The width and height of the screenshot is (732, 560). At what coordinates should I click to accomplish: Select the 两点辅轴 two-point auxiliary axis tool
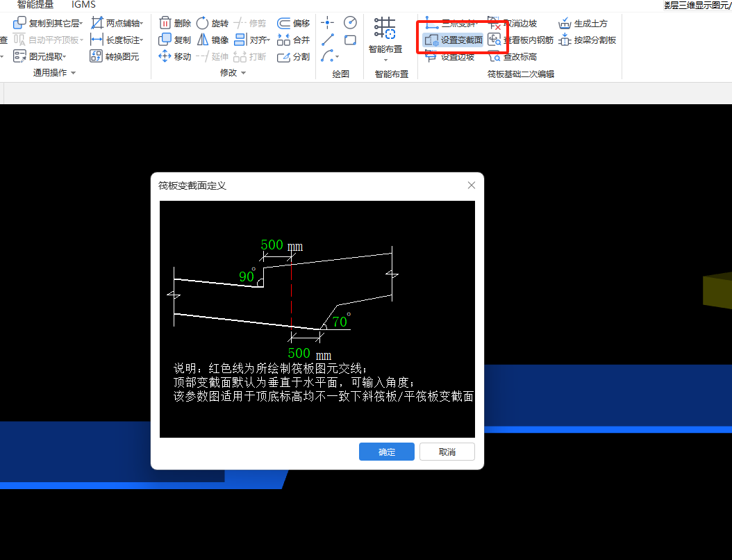(x=117, y=23)
